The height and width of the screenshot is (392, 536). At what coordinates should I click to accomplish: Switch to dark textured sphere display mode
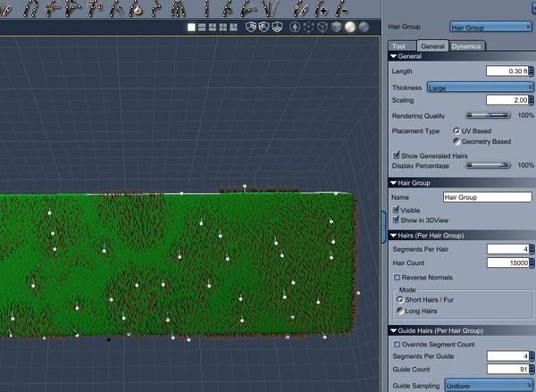[x=364, y=27]
